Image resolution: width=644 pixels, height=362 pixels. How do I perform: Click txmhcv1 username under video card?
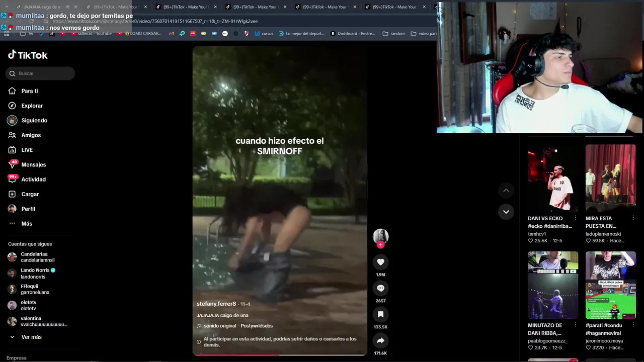click(x=537, y=234)
